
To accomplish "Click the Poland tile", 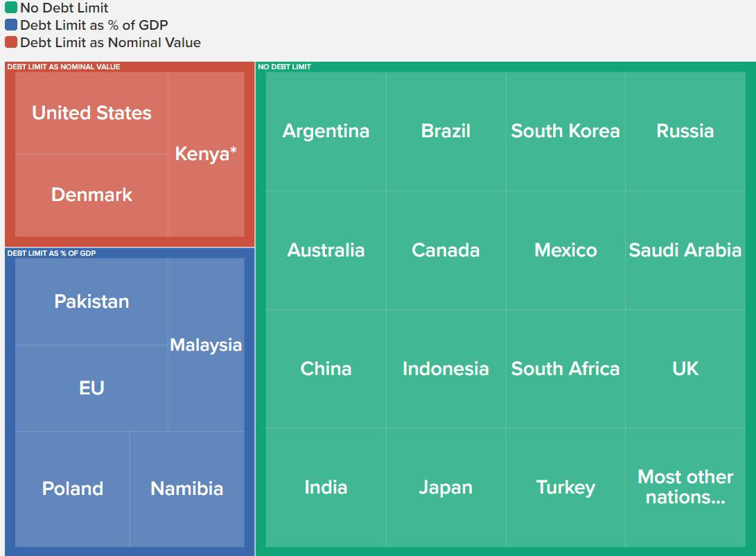I will click(x=72, y=489).
